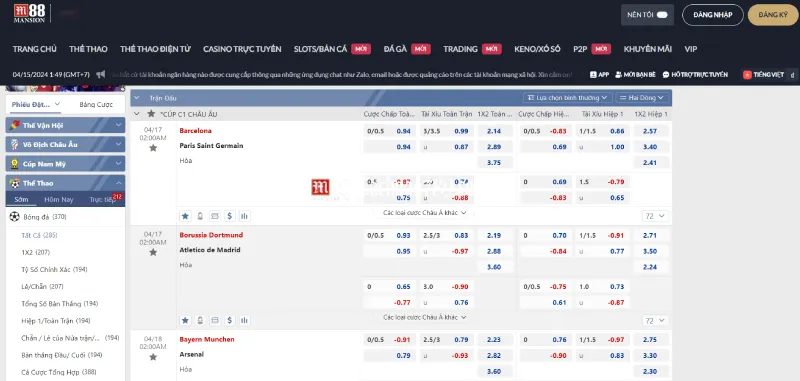
Task: Open the dollar sign icon under Barcelona match
Action: point(230,216)
